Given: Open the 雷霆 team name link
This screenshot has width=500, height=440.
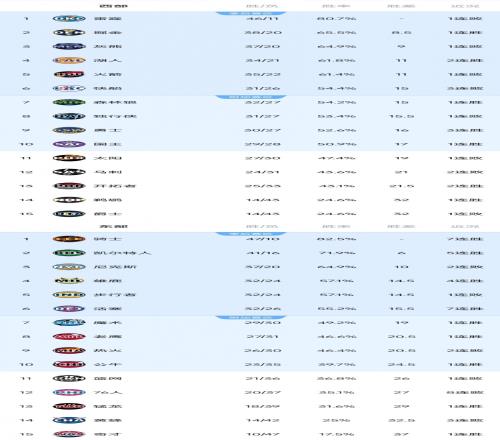Looking at the screenshot, I should [x=108, y=19].
